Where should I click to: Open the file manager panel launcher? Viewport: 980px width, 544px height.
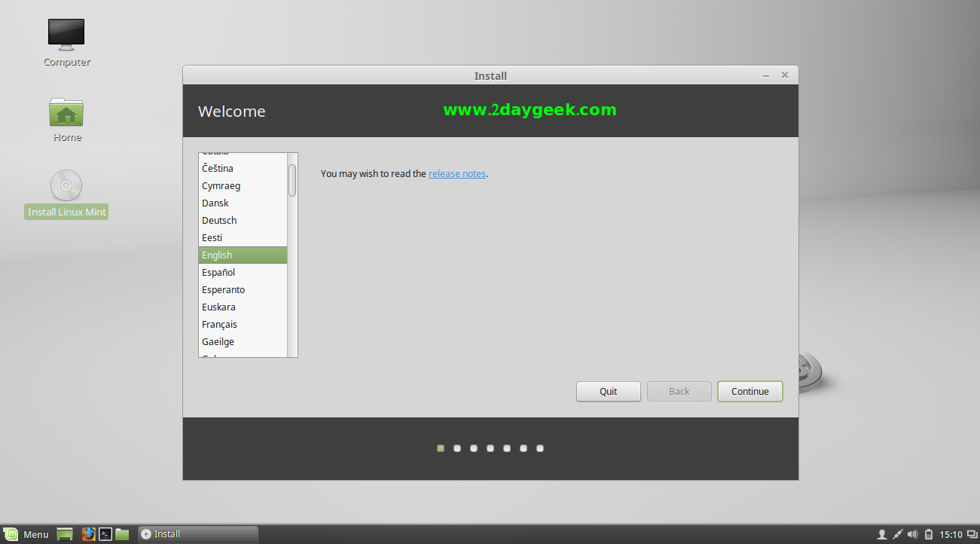[x=122, y=534]
